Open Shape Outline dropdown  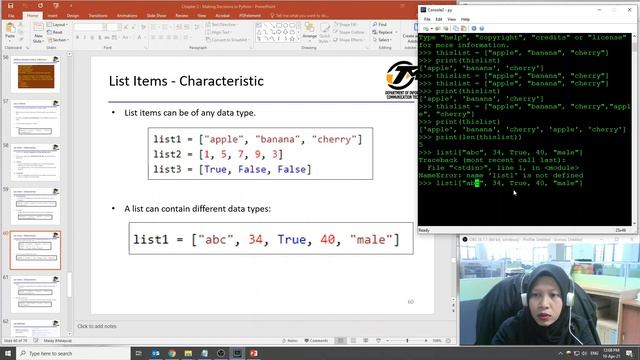click(x=349, y=32)
